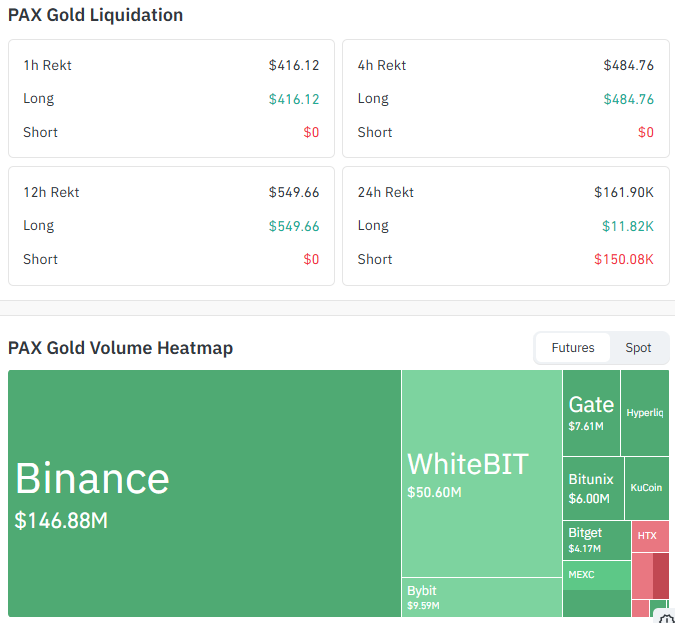The height and width of the screenshot is (623, 675).
Task: Click the 1h Rekt total value $416.12
Action: 294,65
